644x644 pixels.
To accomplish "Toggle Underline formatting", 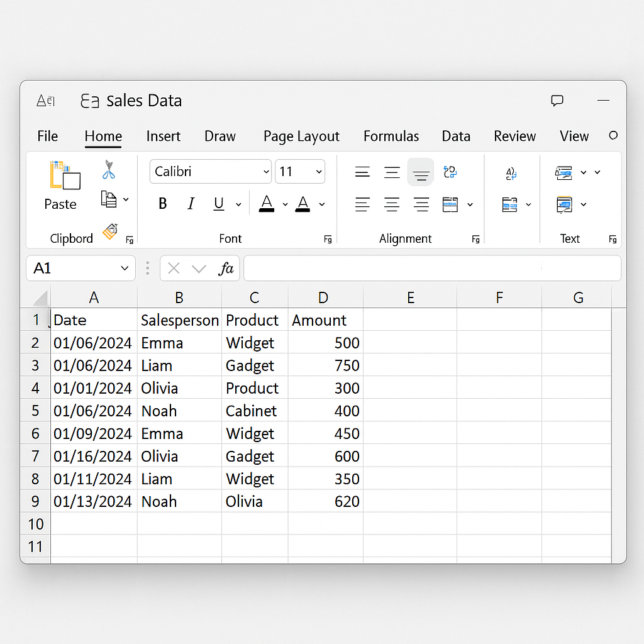I will coord(219,204).
